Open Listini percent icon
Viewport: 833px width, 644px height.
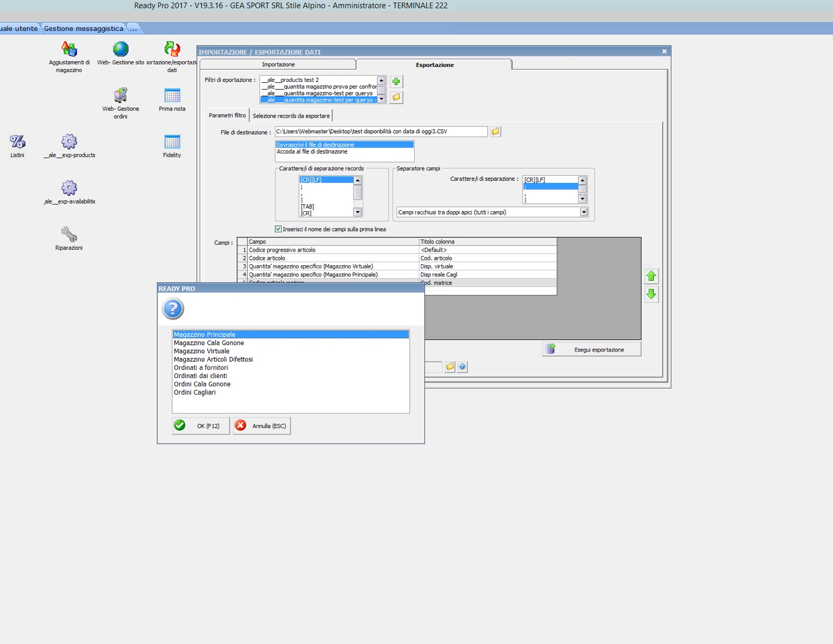click(x=17, y=142)
